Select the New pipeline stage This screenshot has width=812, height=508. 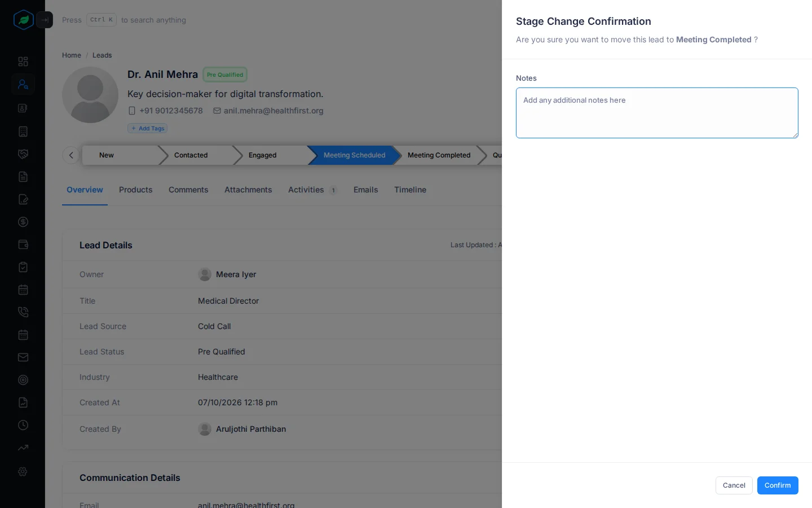click(x=121, y=155)
